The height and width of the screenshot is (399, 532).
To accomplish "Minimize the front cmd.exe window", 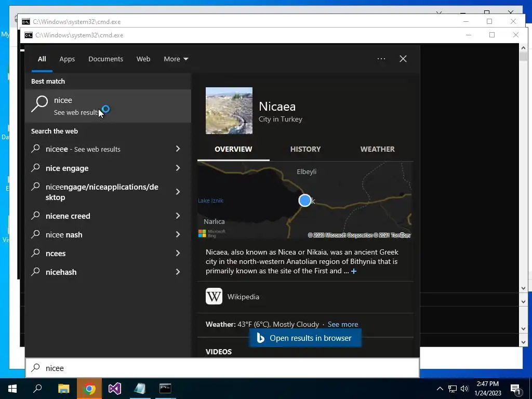I will (x=469, y=35).
